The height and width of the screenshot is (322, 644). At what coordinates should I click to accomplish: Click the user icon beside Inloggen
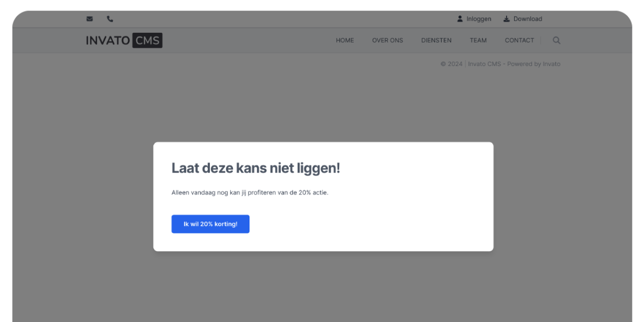coord(460,19)
